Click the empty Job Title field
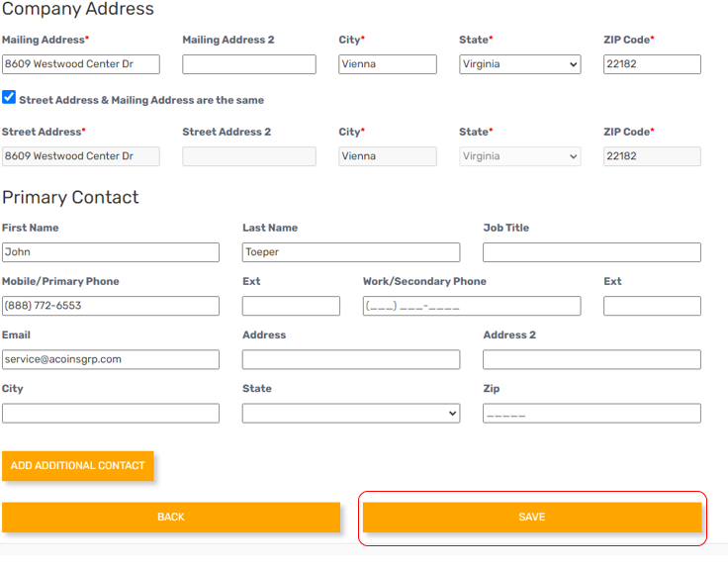 pos(591,252)
